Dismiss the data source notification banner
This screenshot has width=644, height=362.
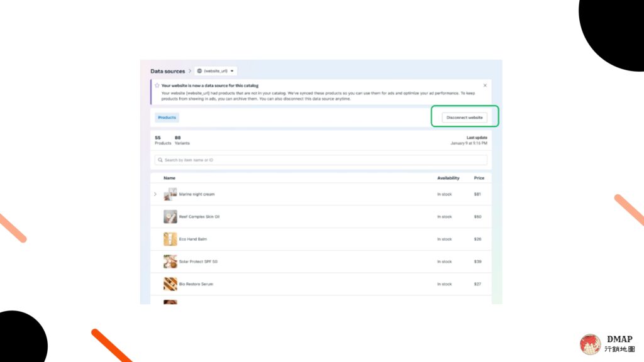[x=485, y=85]
